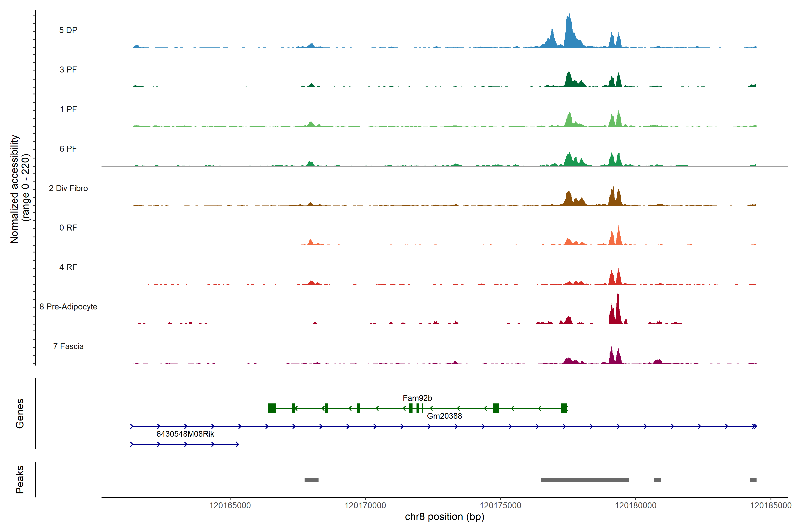Click the leftmost gray peak bar

[311, 480]
